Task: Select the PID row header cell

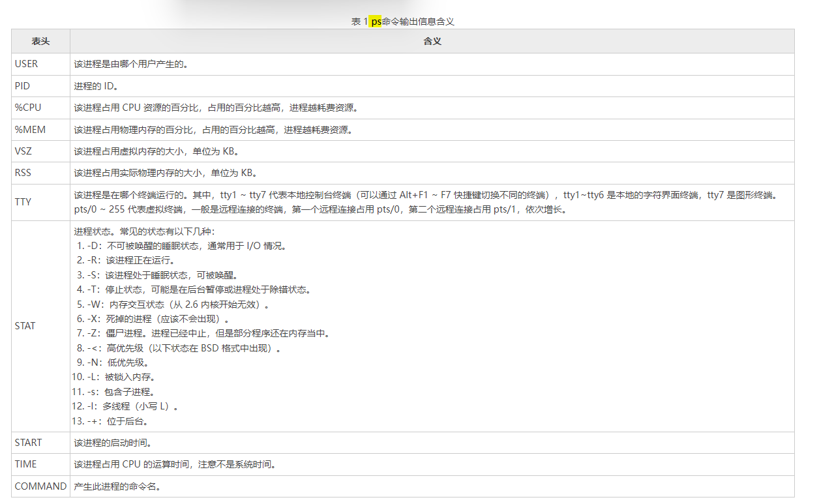Action: click(x=40, y=86)
